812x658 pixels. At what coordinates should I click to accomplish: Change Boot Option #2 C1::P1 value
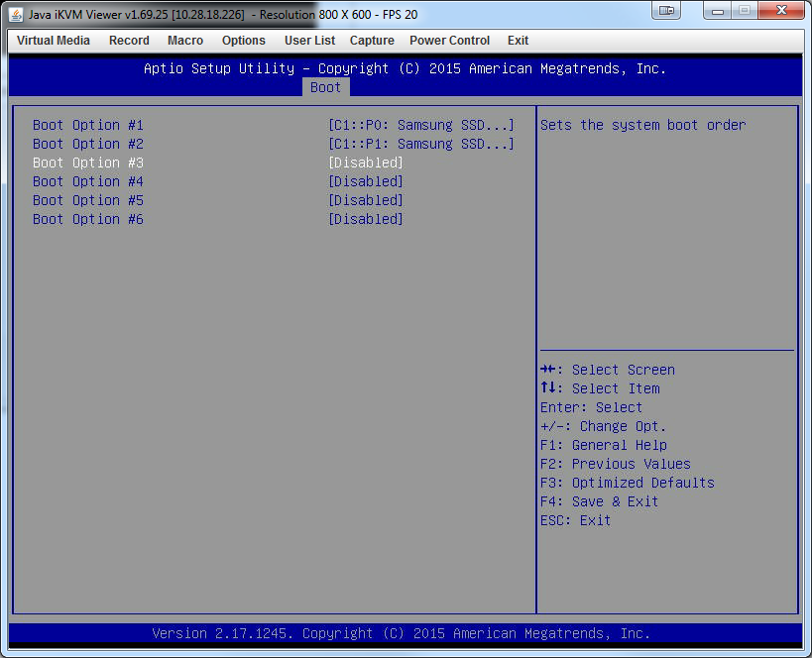click(x=420, y=144)
